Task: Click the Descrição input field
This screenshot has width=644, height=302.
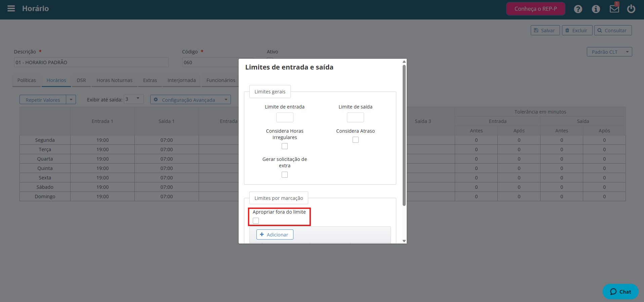Action: [91, 62]
